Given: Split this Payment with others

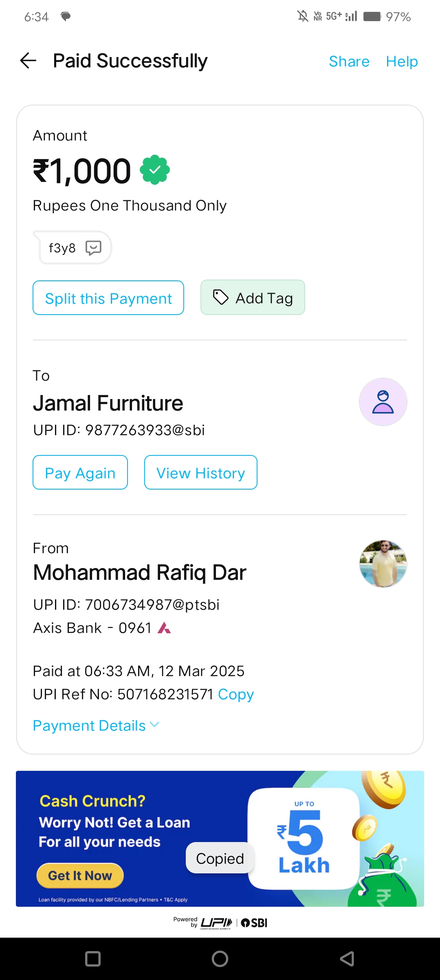Looking at the screenshot, I should point(108,298).
